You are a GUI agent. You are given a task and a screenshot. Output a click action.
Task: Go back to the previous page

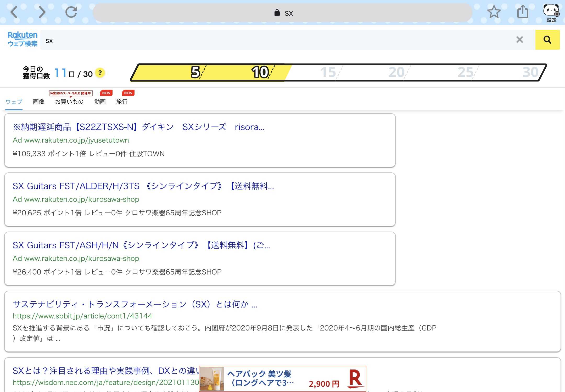pos(14,12)
